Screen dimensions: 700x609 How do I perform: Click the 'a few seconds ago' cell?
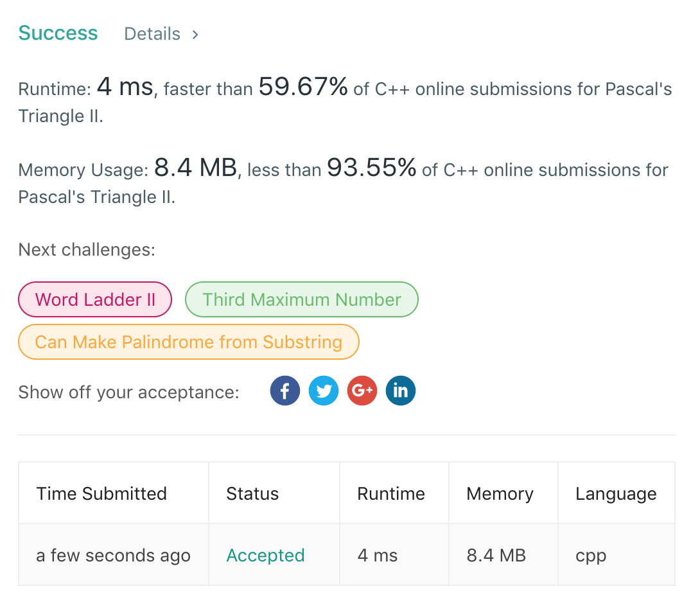click(x=113, y=555)
